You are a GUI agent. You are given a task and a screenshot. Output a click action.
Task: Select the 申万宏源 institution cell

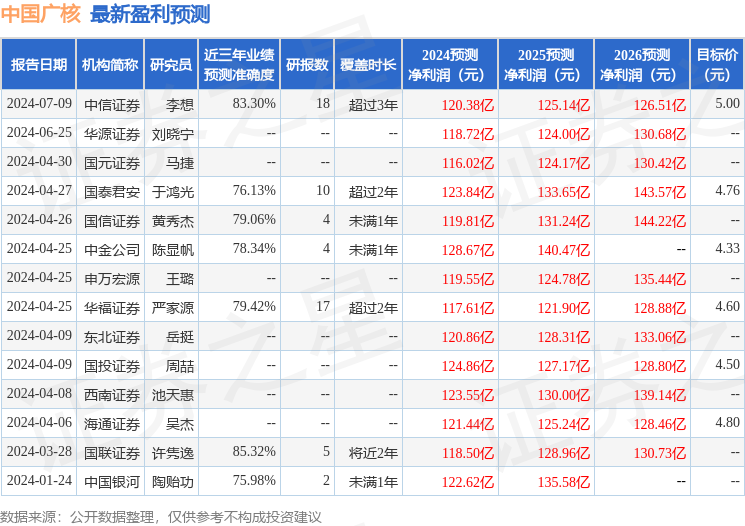(112, 279)
